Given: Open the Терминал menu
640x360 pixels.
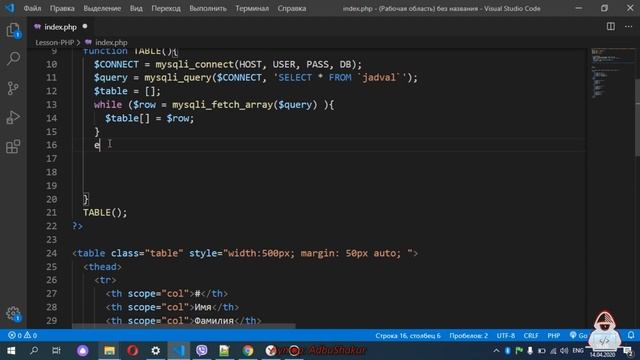Looking at the screenshot, I should 252,8.
